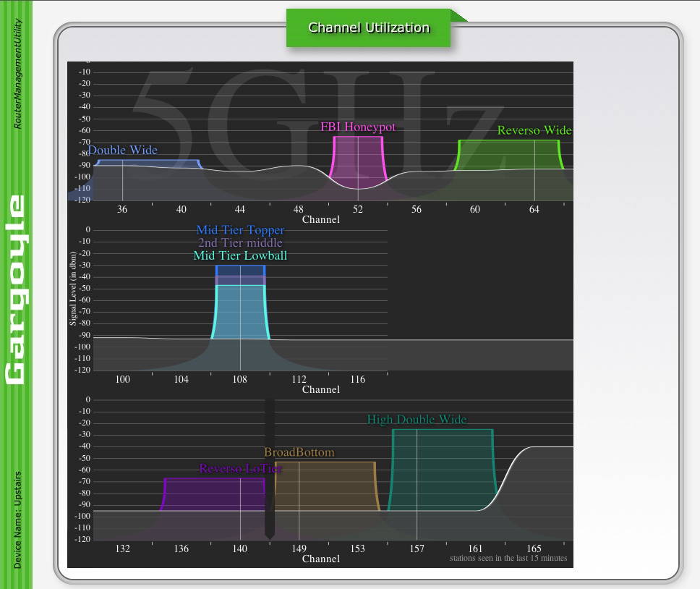
Task: Click channel 132 axis label
Action: [122, 548]
